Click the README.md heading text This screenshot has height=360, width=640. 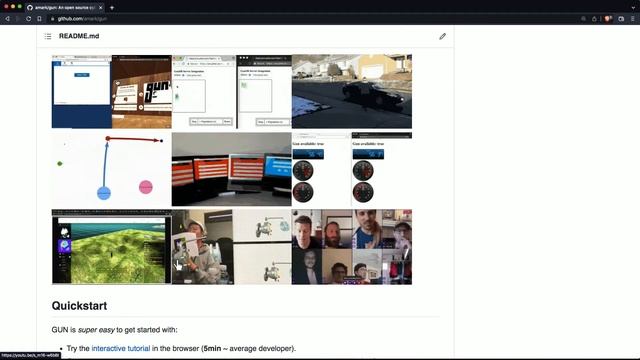(x=79, y=36)
